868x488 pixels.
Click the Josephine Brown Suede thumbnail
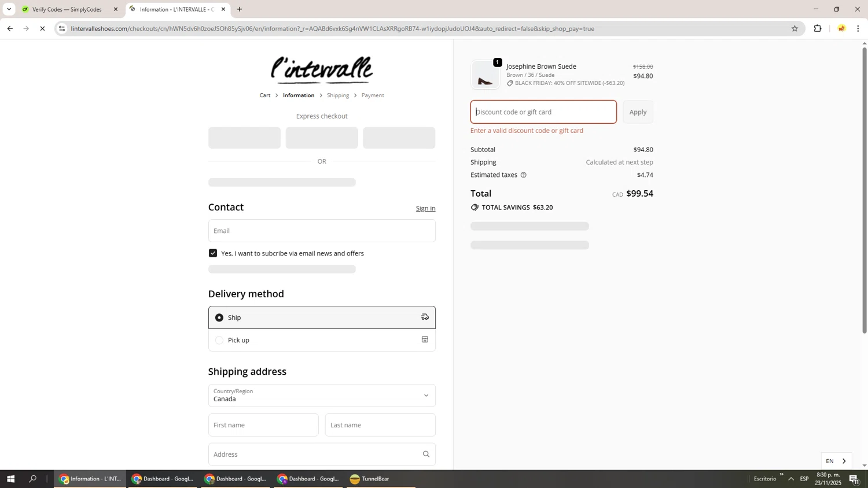pyautogui.click(x=485, y=75)
